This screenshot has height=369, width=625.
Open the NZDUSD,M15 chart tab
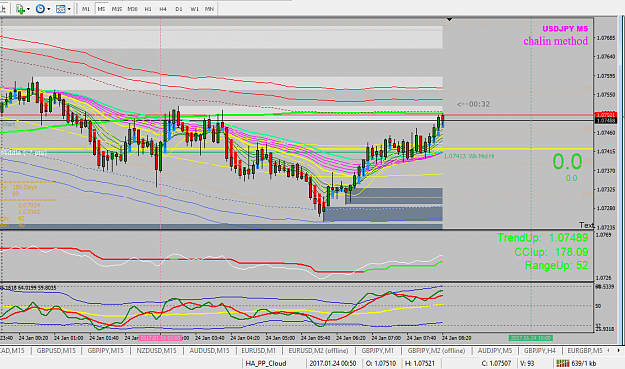(x=156, y=351)
